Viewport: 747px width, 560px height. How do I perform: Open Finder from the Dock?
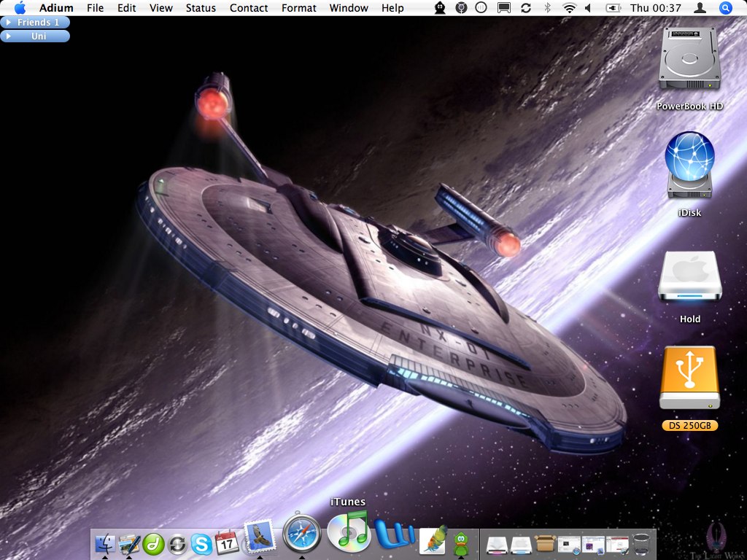click(105, 544)
